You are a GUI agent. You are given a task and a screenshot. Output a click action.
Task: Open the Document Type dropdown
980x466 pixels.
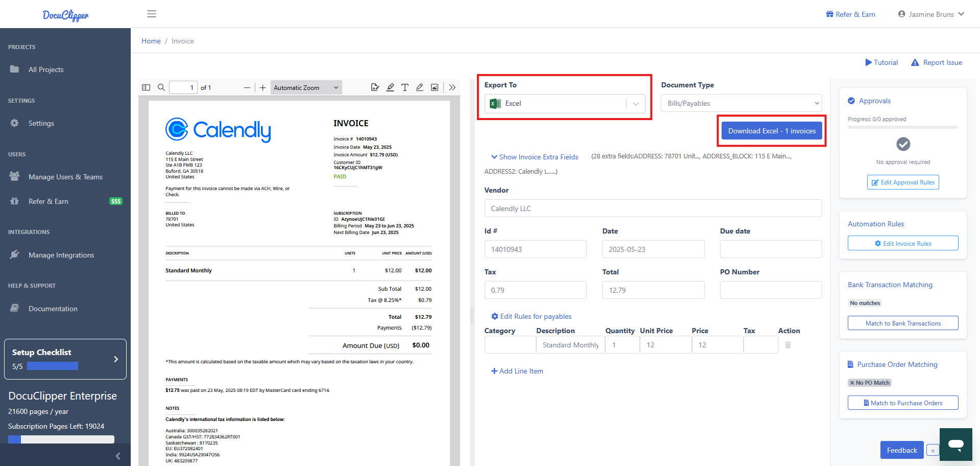[x=741, y=103]
